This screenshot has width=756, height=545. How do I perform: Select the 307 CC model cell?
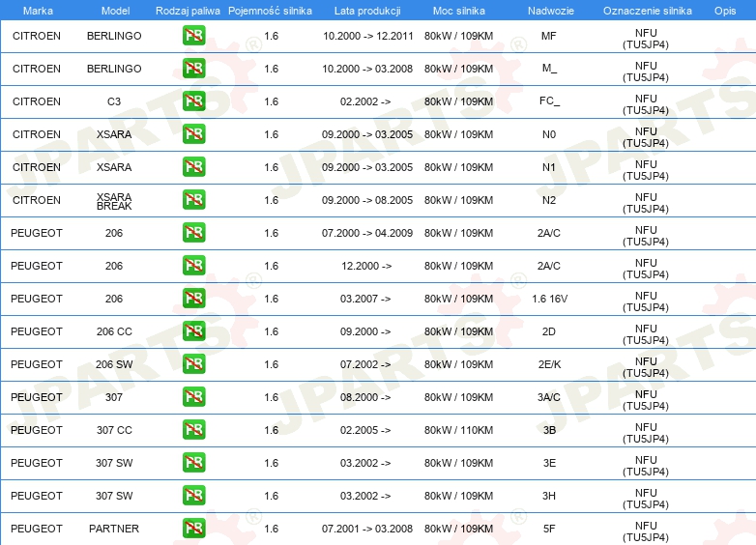pyautogui.click(x=114, y=430)
